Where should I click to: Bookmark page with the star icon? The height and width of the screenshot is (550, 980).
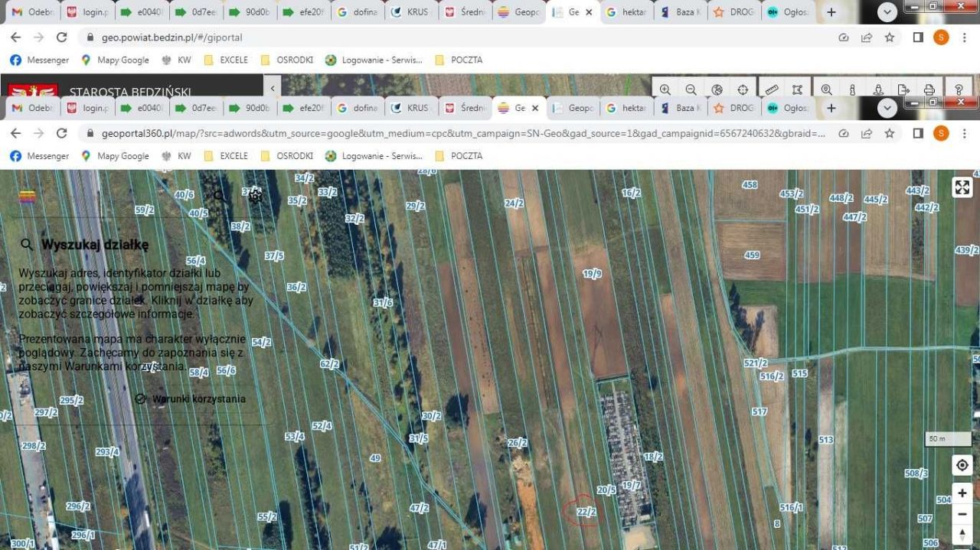(890, 133)
